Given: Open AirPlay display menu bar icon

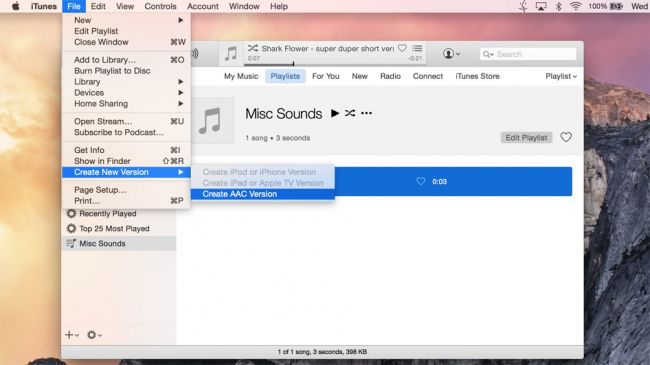Looking at the screenshot, I should [x=541, y=6].
